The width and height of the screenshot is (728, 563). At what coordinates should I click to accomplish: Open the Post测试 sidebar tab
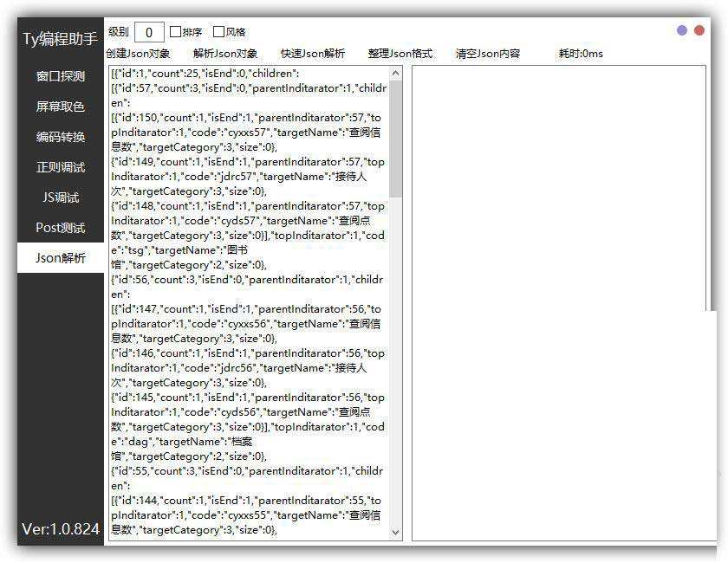pos(61,228)
